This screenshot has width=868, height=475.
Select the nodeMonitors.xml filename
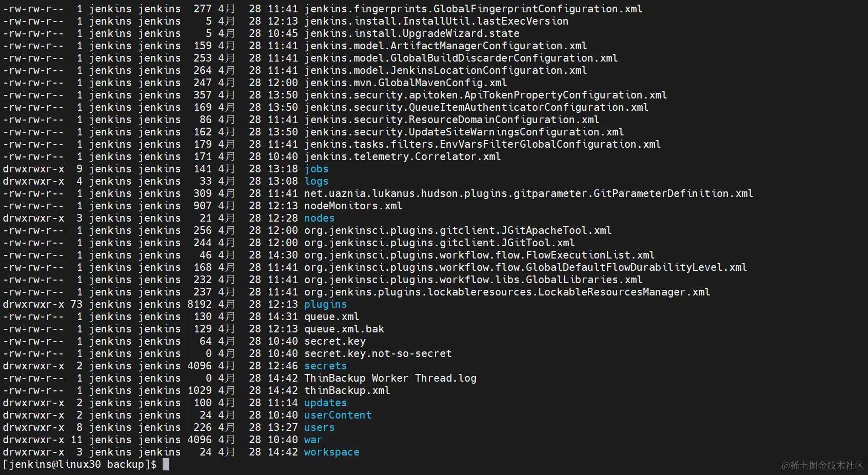tap(353, 206)
